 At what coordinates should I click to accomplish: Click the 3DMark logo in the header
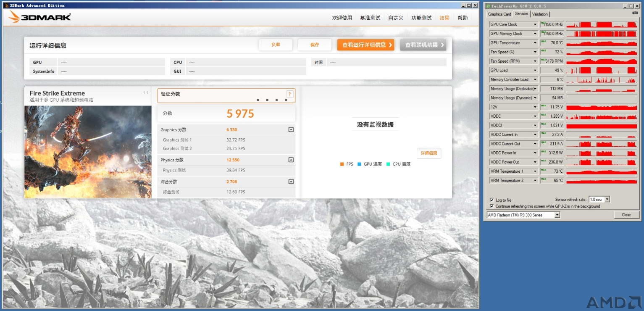[39, 17]
